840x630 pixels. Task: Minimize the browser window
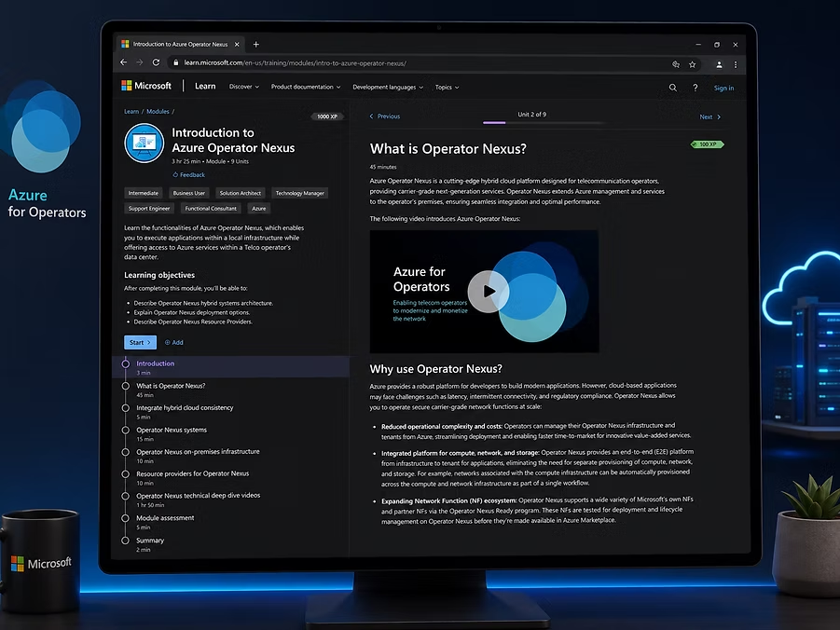[698, 45]
